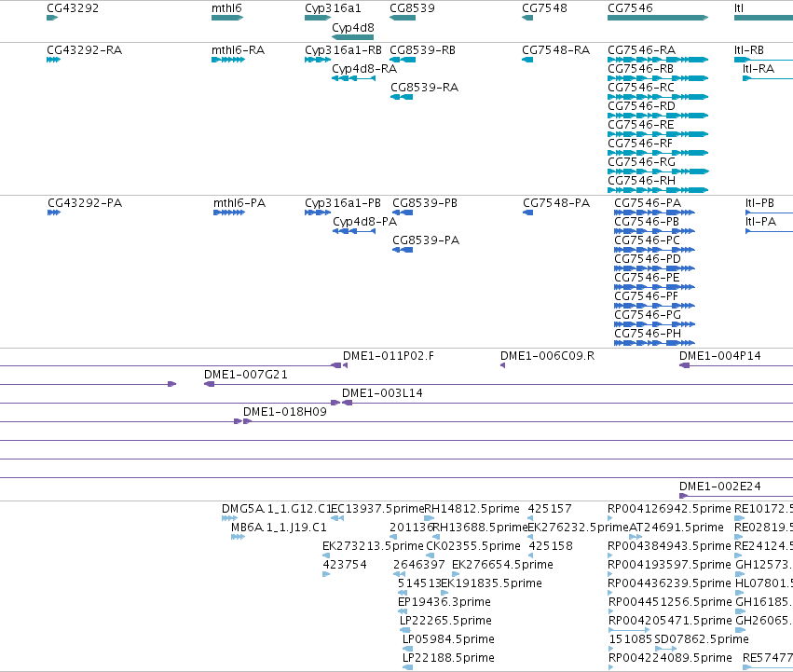Viewport: 793px width, 672px height.
Task: Select the CG7546-RF transcript
Action: (x=658, y=154)
